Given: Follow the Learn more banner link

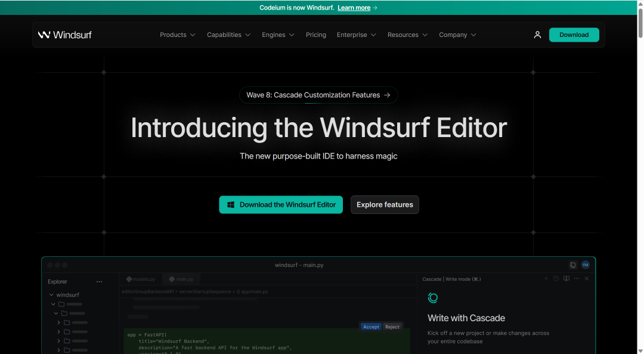Looking at the screenshot, I should [x=354, y=8].
